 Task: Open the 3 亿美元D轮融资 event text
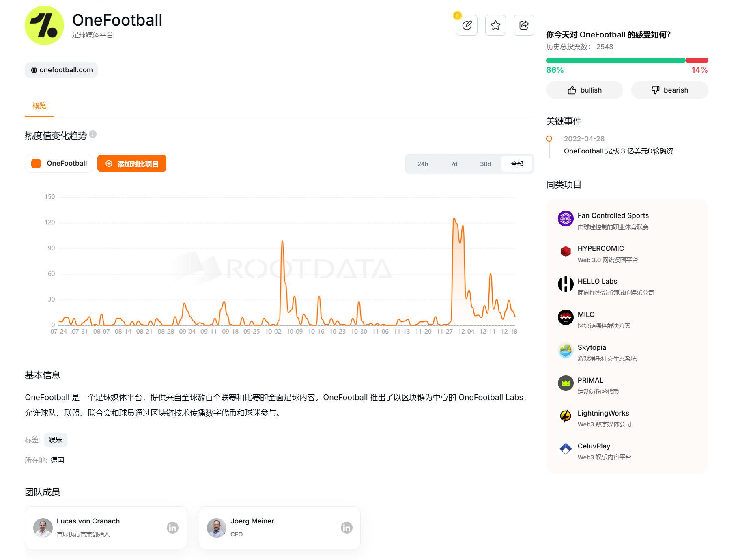(x=619, y=151)
